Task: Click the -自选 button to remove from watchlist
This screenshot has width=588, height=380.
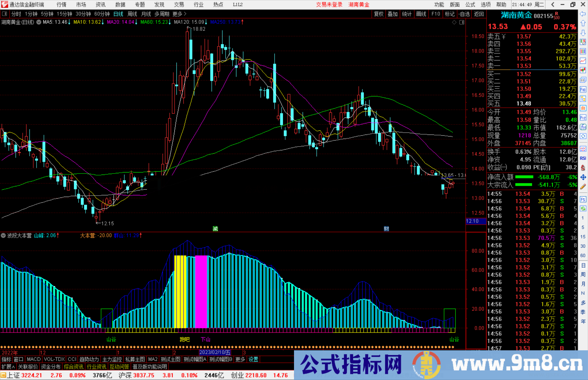Action: click(464, 14)
